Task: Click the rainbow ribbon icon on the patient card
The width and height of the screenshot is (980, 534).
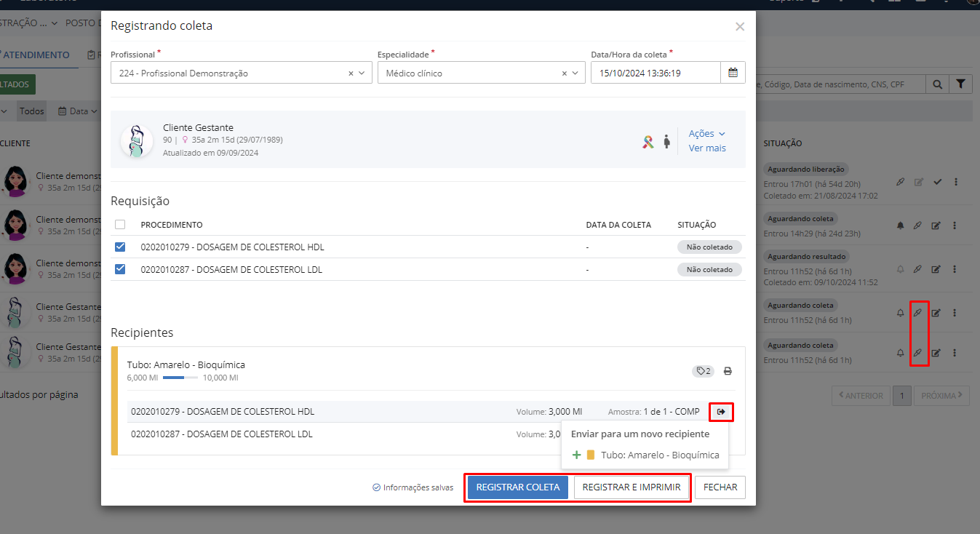Action: pyautogui.click(x=648, y=141)
